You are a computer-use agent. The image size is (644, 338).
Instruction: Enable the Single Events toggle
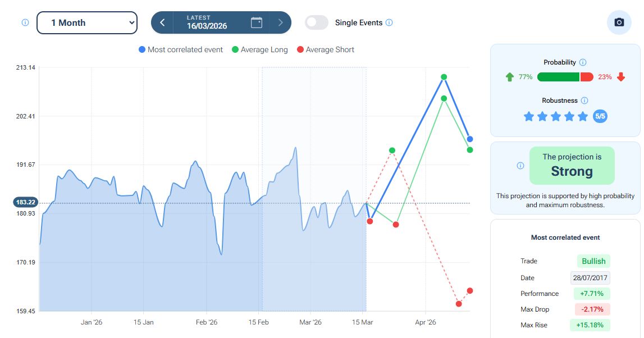coord(317,22)
